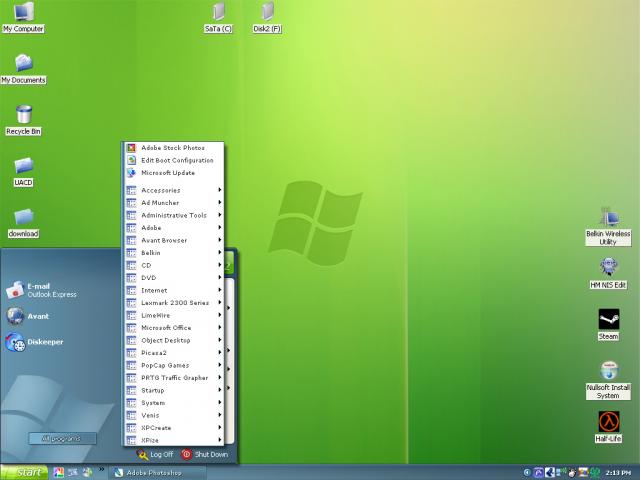Open My Computer desktop icon

coord(23,16)
